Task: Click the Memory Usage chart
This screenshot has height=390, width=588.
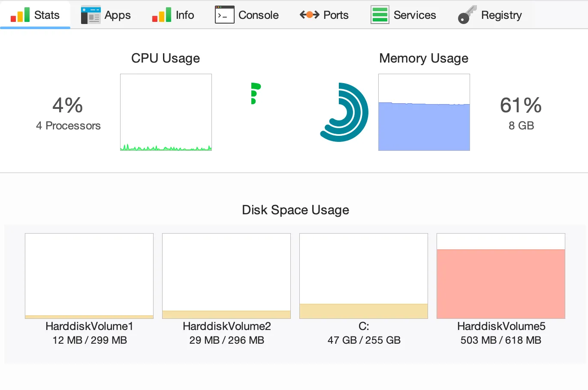Action: tap(424, 112)
